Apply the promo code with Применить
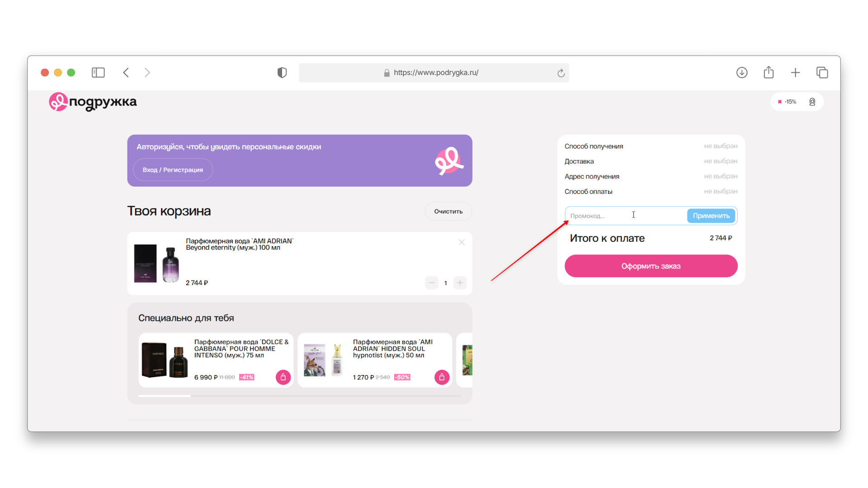868x488 pixels. (711, 216)
